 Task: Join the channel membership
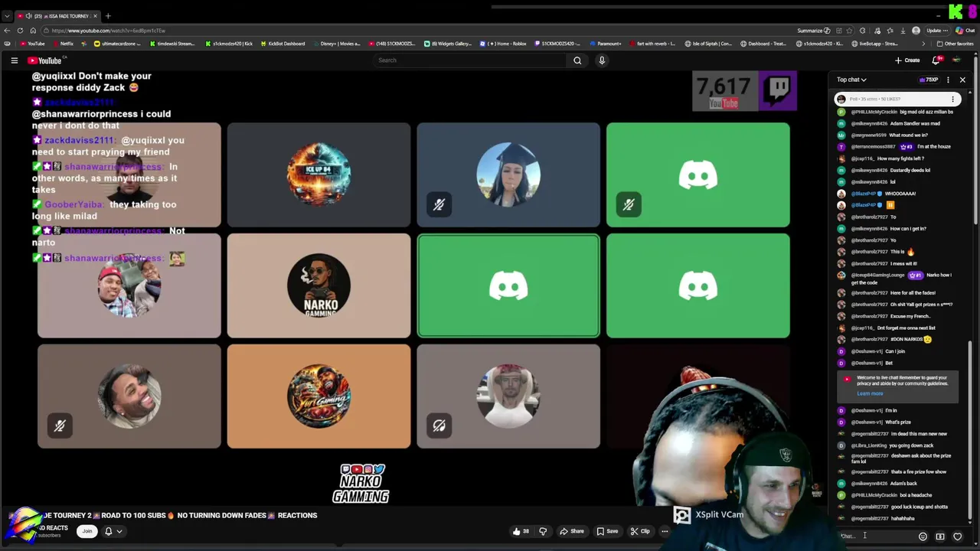coord(87,531)
